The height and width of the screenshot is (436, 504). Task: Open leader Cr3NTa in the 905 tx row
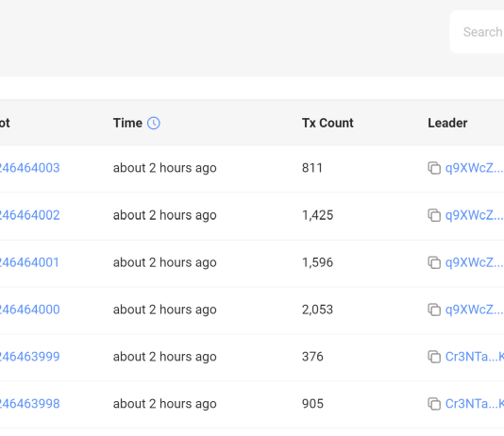(475, 404)
